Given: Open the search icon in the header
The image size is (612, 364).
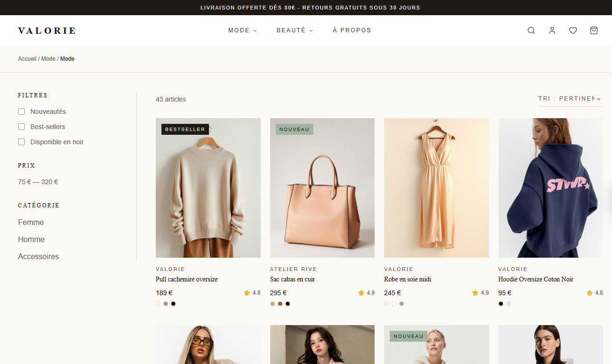Looking at the screenshot, I should point(531,30).
